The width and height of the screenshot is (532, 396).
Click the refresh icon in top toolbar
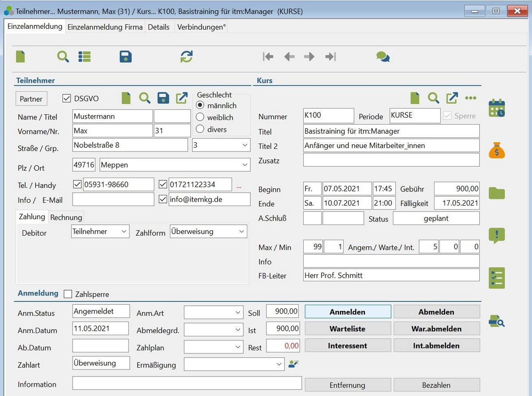tap(187, 57)
